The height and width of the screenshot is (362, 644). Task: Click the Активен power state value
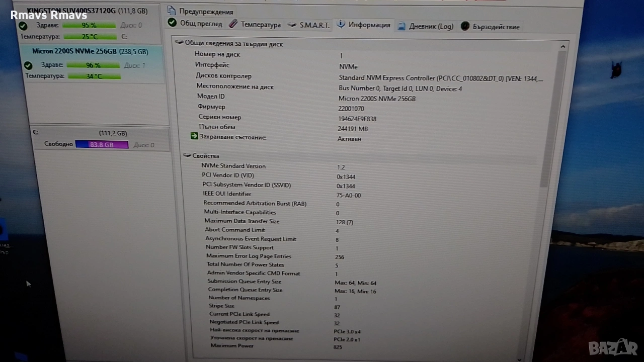click(x=349, y=138)
